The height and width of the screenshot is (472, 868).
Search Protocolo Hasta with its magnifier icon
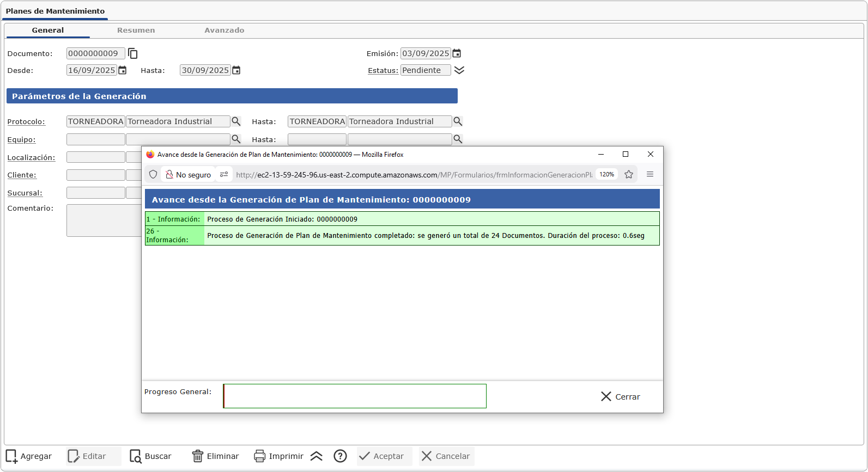coord(458,121)
